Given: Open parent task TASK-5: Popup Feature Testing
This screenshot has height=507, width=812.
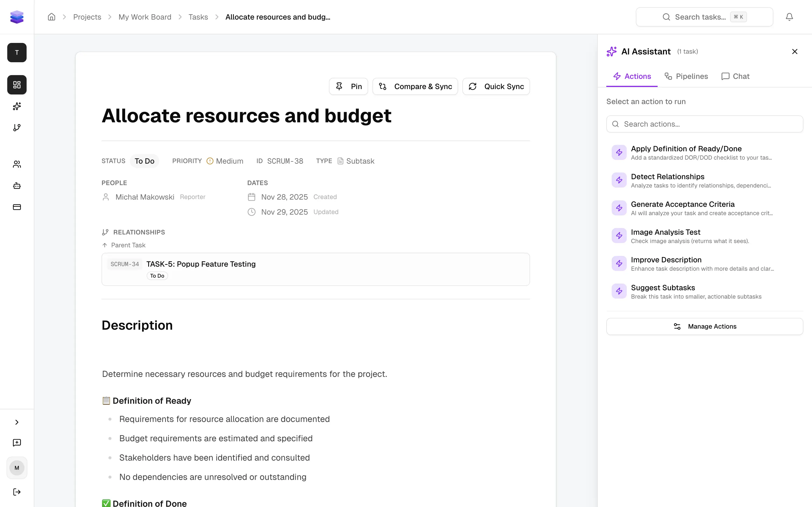Looking at the screenshot, I should click(201, 264).
